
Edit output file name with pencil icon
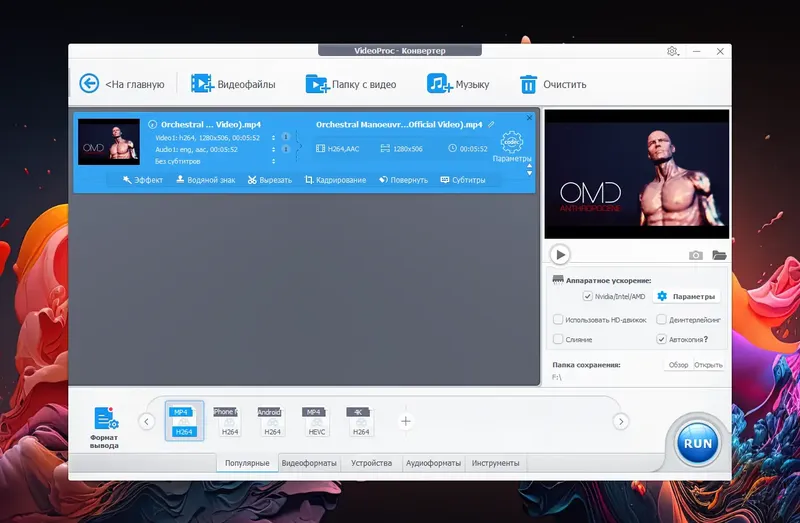(491, 124)
